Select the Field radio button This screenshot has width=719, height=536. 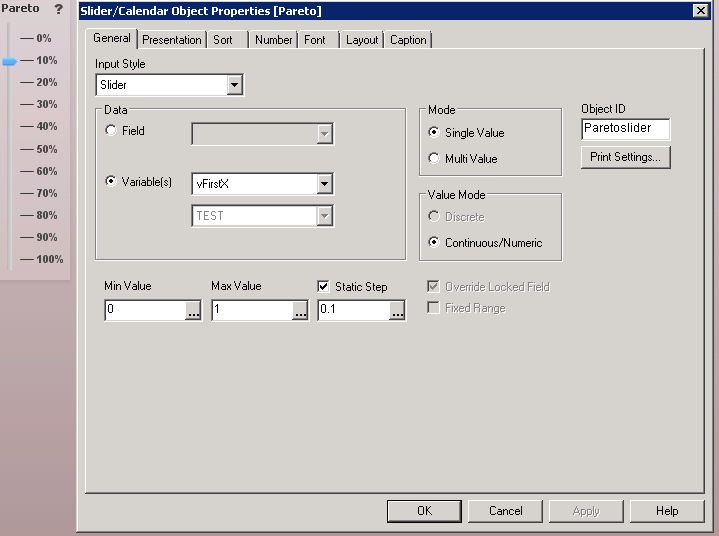[x=111, y=131]
